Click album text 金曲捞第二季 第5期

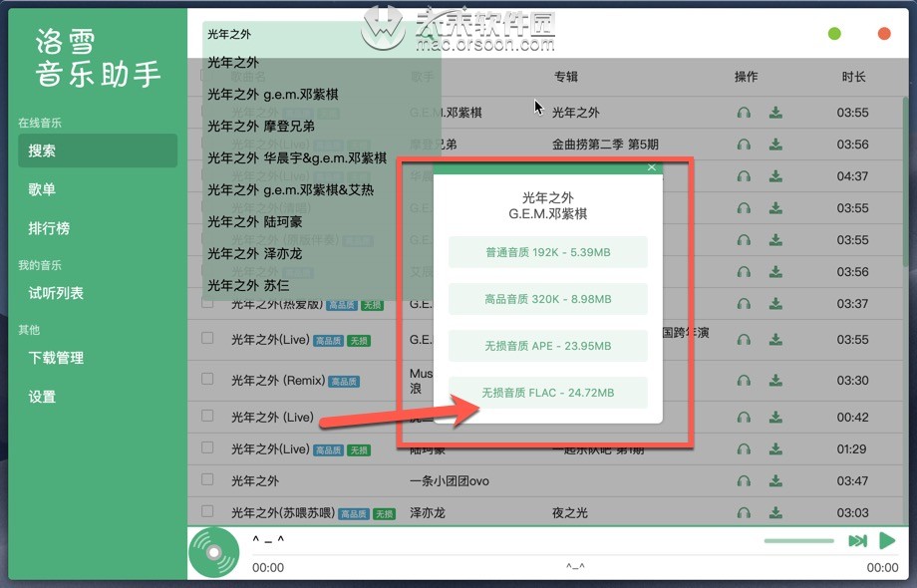pos(605,145)
